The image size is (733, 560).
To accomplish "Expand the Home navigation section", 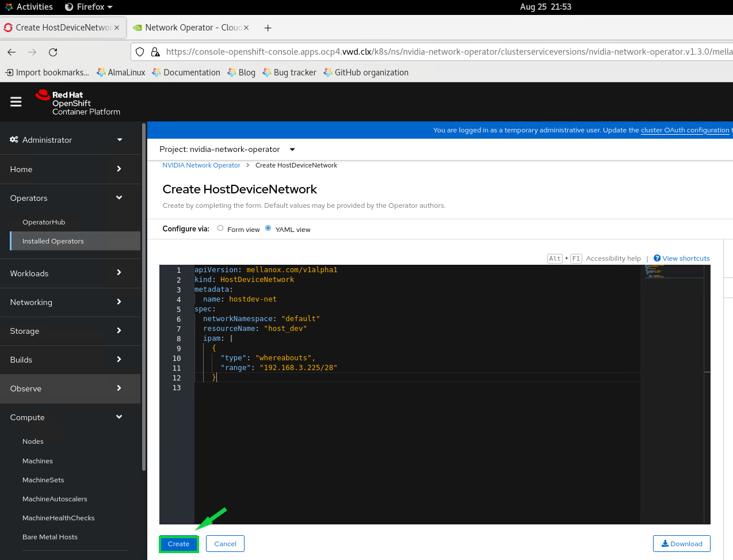I will pyautogui.click(x=70, y=169).
